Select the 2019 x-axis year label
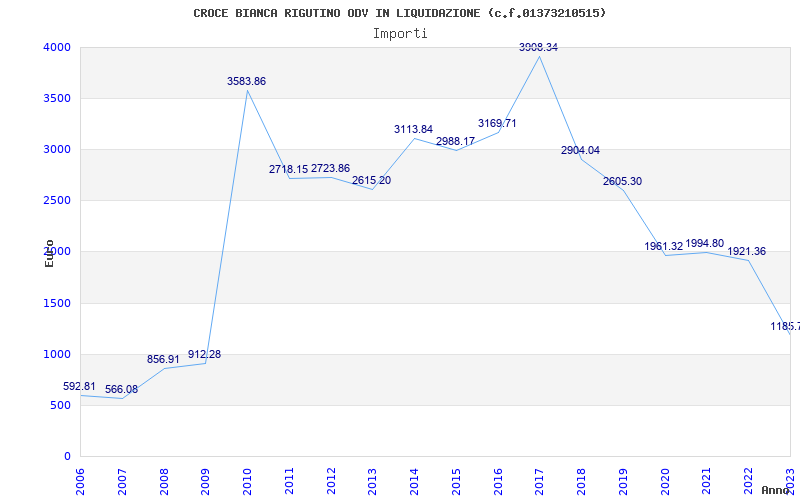The width and height of the screenshot is (800, 500). click(623, 482)
